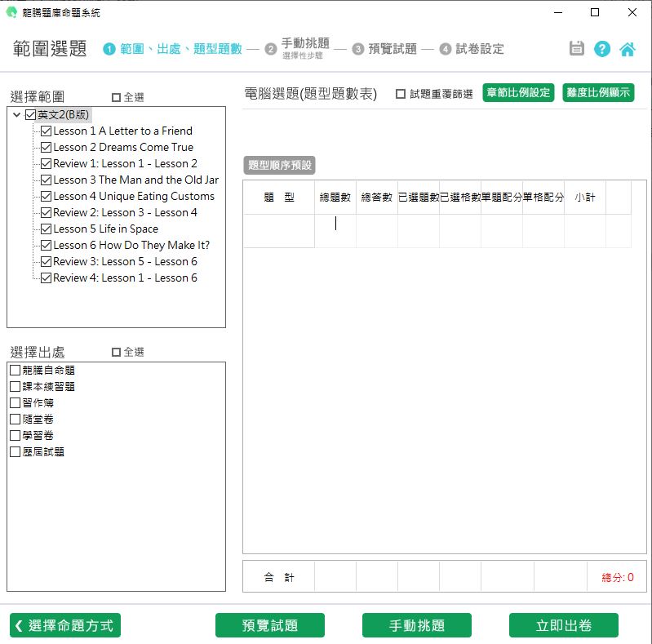Screen dimensions: 652x644
Task: Click step 1 circle icon
Action: tap(109, 49)
